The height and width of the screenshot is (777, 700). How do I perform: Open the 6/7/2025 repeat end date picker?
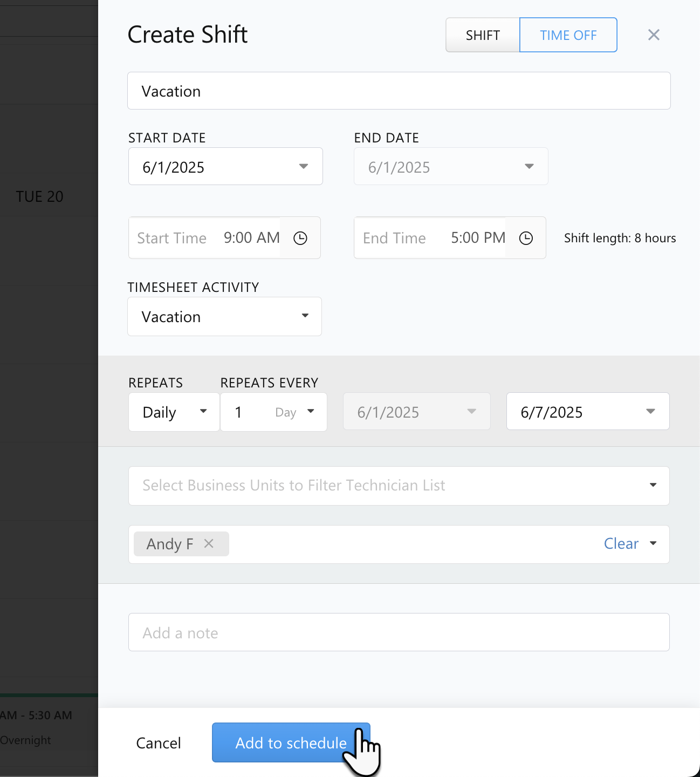tap(650, 411)
